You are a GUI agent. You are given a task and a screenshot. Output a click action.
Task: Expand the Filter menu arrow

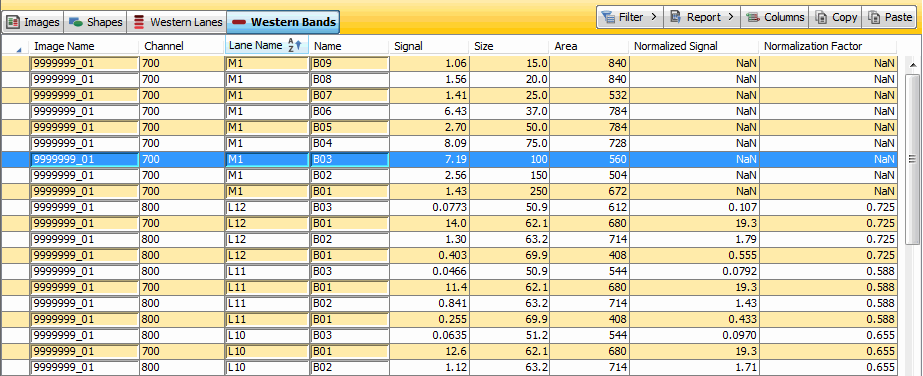pos(654,17)
